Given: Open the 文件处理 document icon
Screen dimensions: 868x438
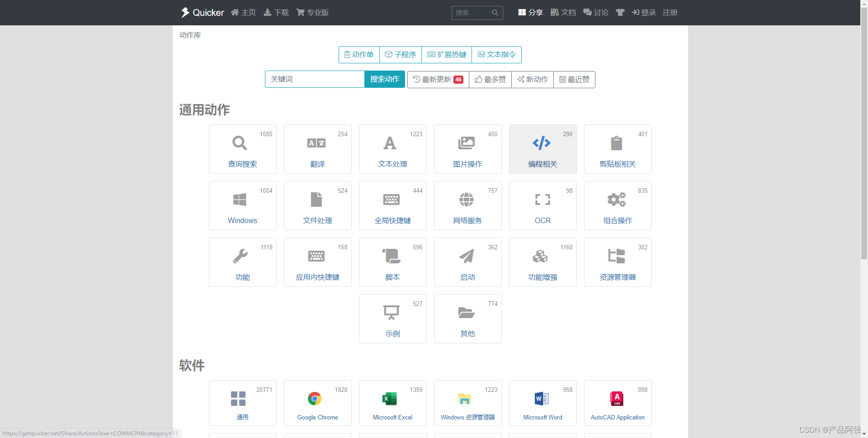Looking at the screenshot, I should pyautogui.click(x=316, y=200).
